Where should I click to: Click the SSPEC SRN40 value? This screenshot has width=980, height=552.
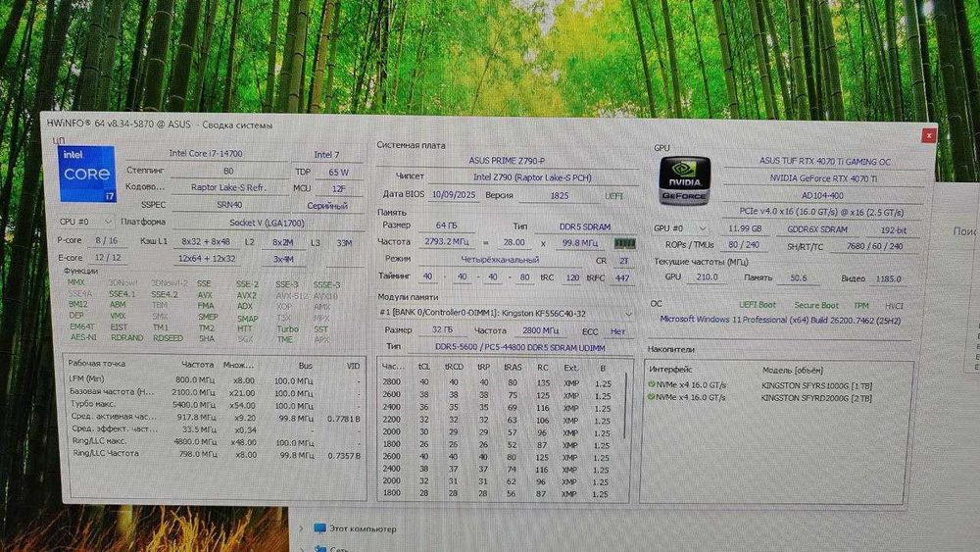pos(228,205)
